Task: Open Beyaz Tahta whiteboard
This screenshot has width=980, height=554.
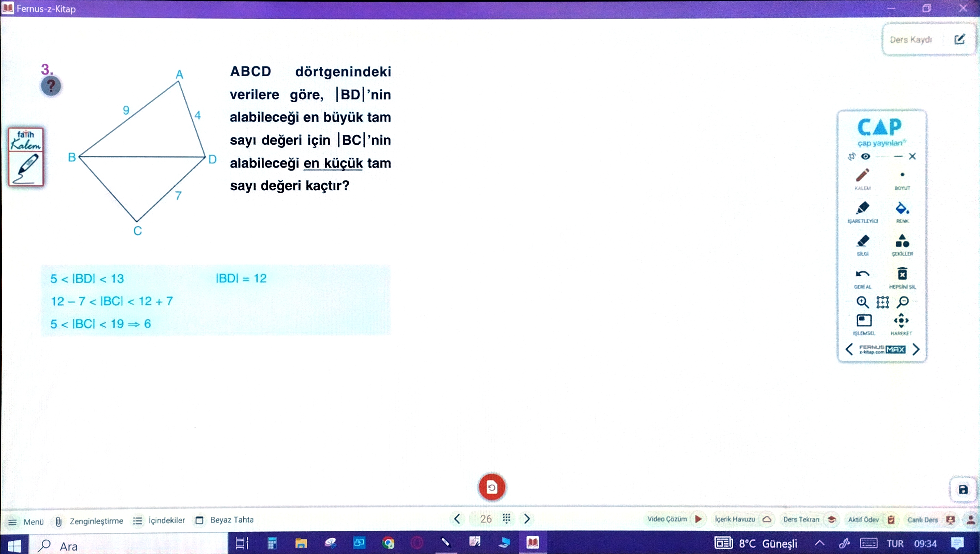Action: coord(224,520)
